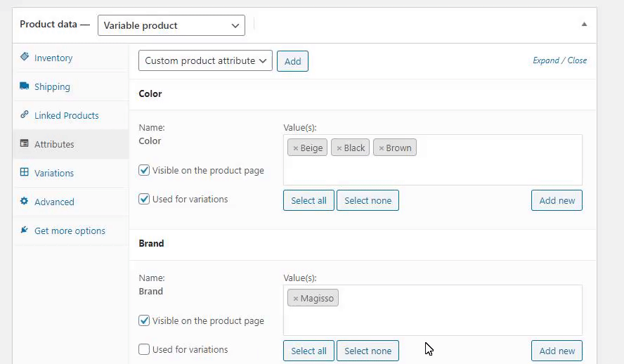624x364 pixels.
Task: Collapse the Product data panel arrow
Action: [x=584, y=25]
